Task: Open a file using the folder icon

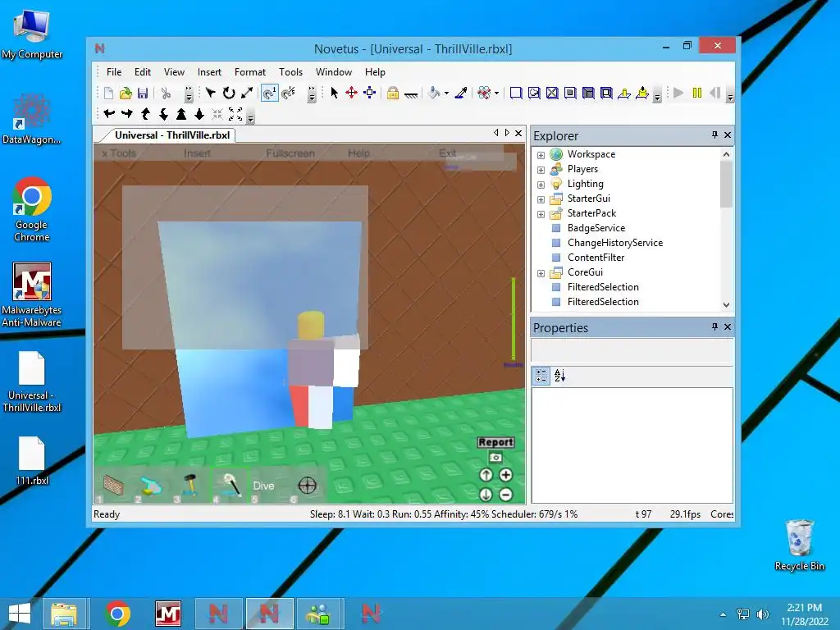Action: click(x=126, y=94)
